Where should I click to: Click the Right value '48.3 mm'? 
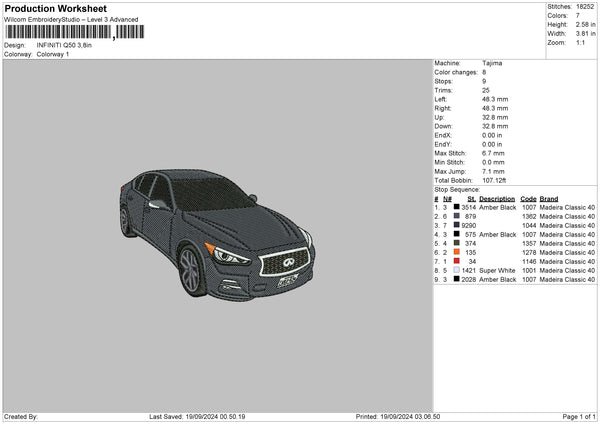coord(495,108)
